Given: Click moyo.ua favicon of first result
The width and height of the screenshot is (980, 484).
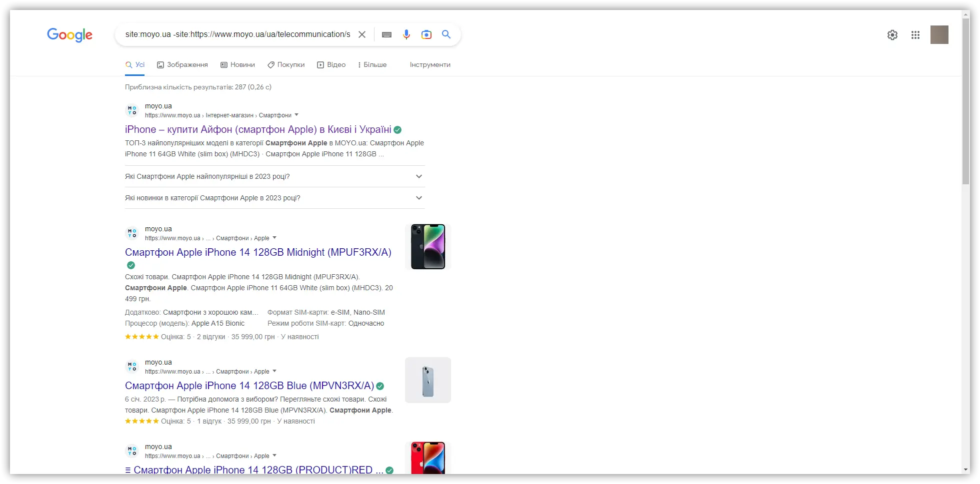Looking at the screenshot, I should [132, 110].
